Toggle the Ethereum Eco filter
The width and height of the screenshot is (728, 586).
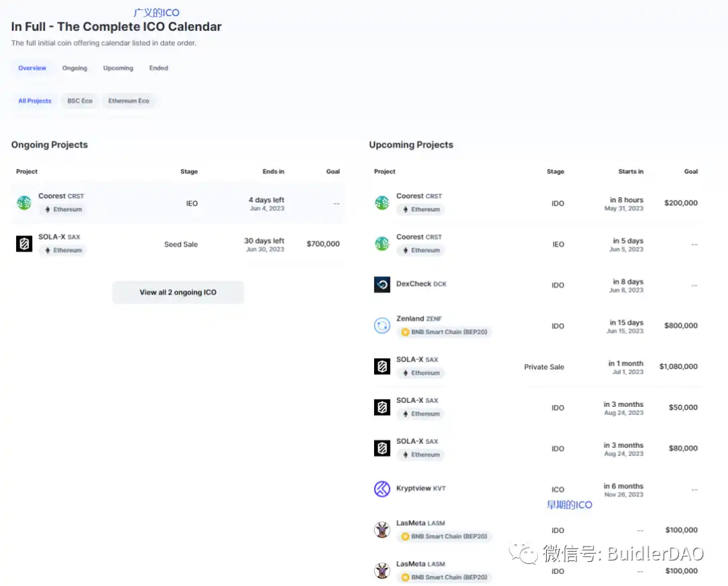click(129, 100)
